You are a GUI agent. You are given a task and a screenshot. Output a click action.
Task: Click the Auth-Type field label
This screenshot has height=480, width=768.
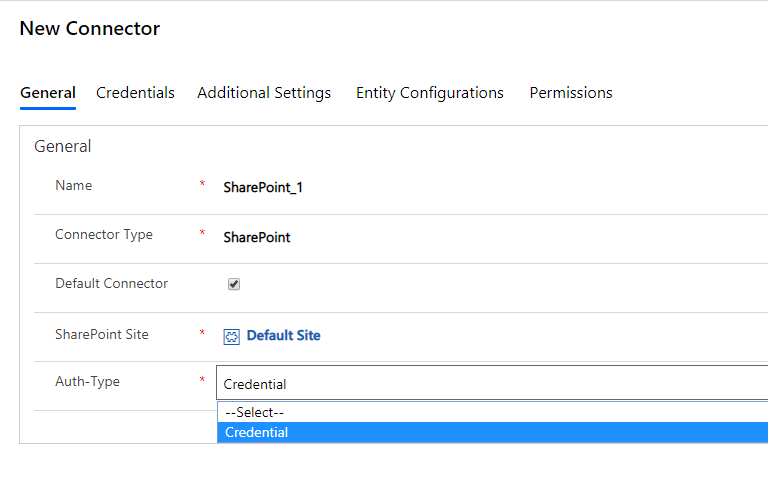(x=87, y=382)
